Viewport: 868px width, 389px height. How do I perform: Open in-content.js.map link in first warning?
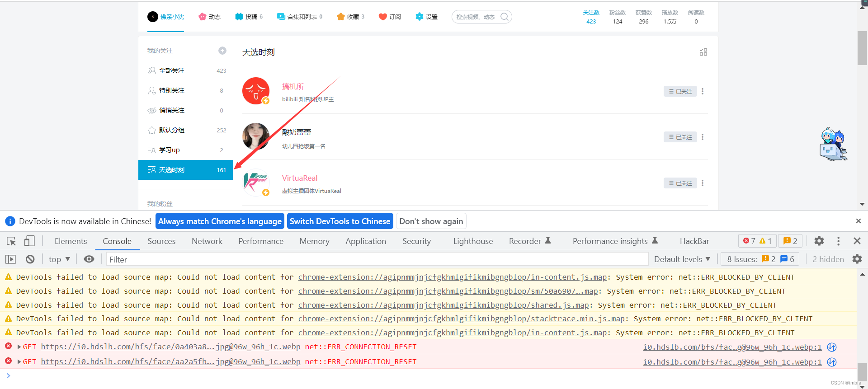(452, 277)
